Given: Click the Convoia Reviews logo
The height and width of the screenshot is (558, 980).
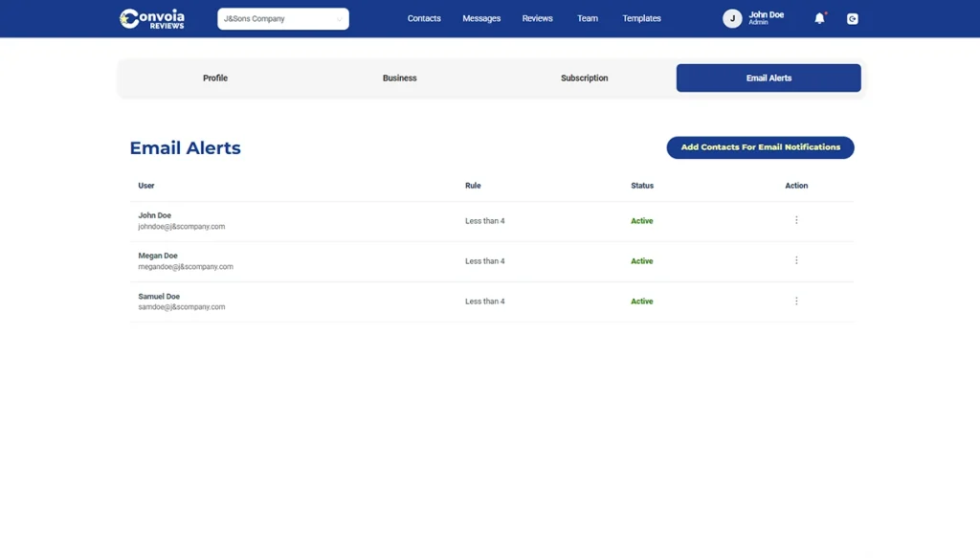Looking at the screenshot, I should (152, 19).
